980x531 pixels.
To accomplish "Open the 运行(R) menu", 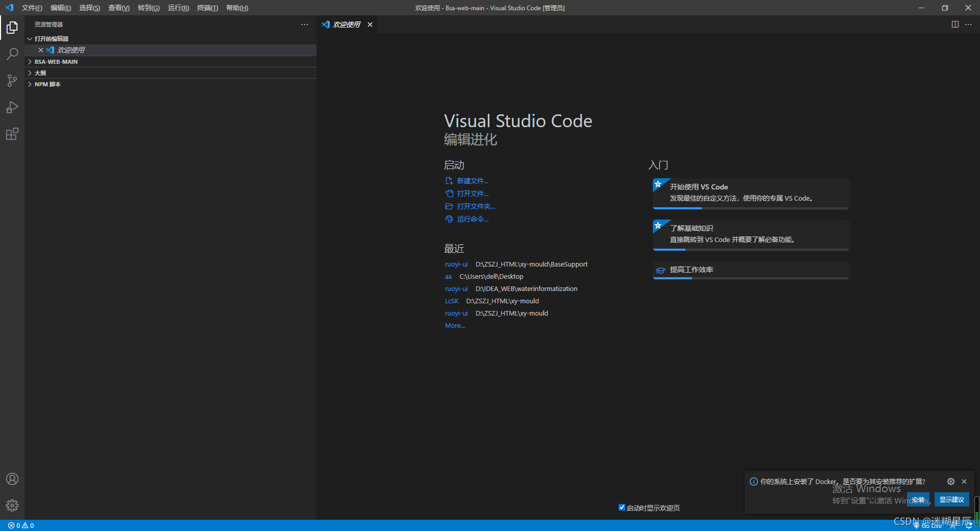I will click(x=178, y=8).
